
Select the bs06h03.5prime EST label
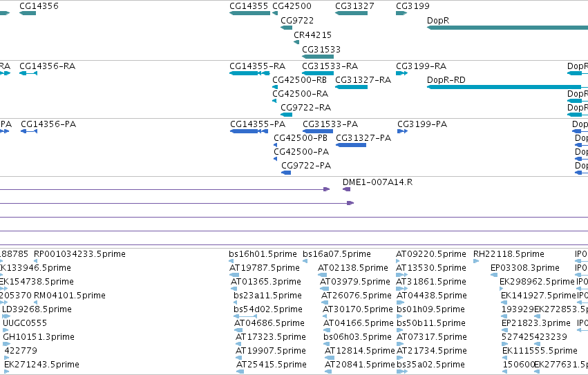click(x=357, y=337)
